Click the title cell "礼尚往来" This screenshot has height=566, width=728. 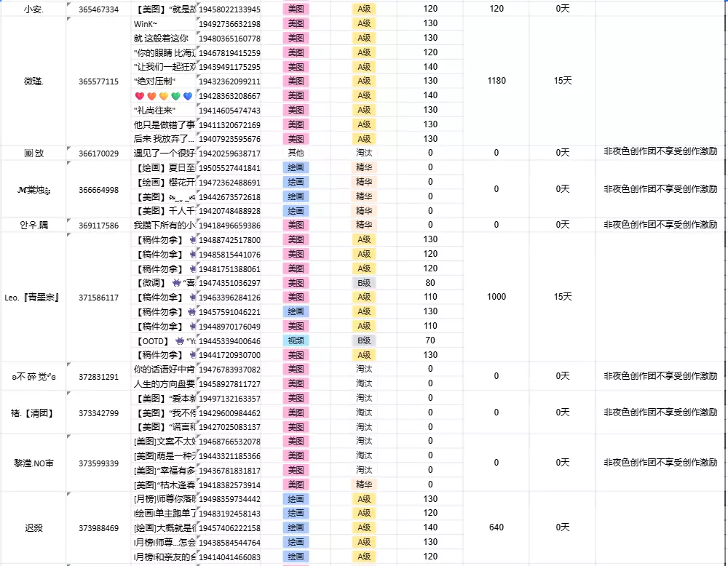point(164,111)
